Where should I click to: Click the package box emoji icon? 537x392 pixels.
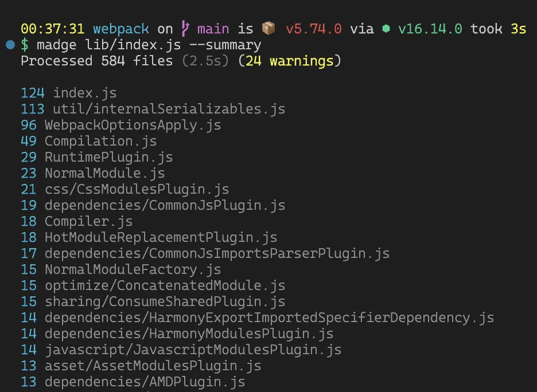[268, 29]
